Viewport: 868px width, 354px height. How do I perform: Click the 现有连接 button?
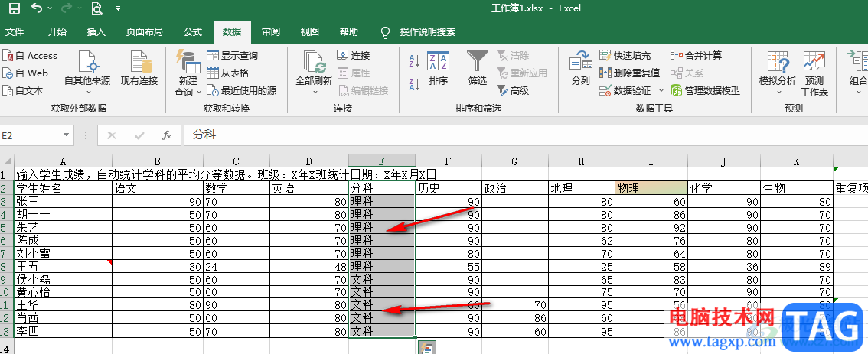[x=139, y=69]
